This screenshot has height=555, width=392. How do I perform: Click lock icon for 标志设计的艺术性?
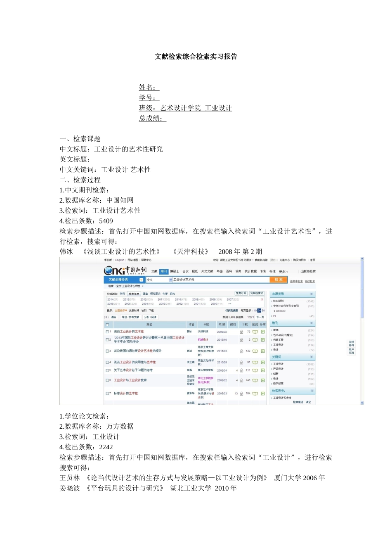[x=241, y=394]
